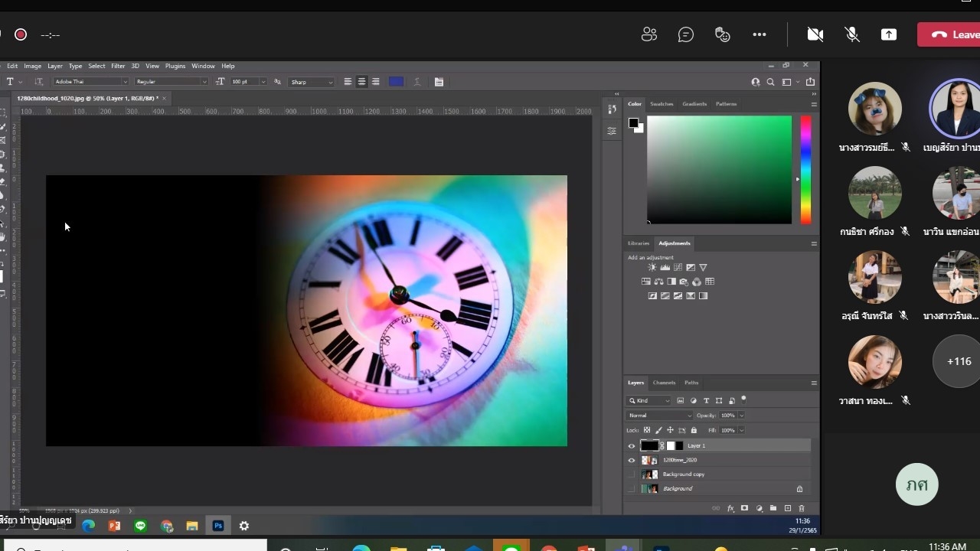The image size is (980, 551).
Task: Delete layer with the trash icon
Action: [802, 508]
